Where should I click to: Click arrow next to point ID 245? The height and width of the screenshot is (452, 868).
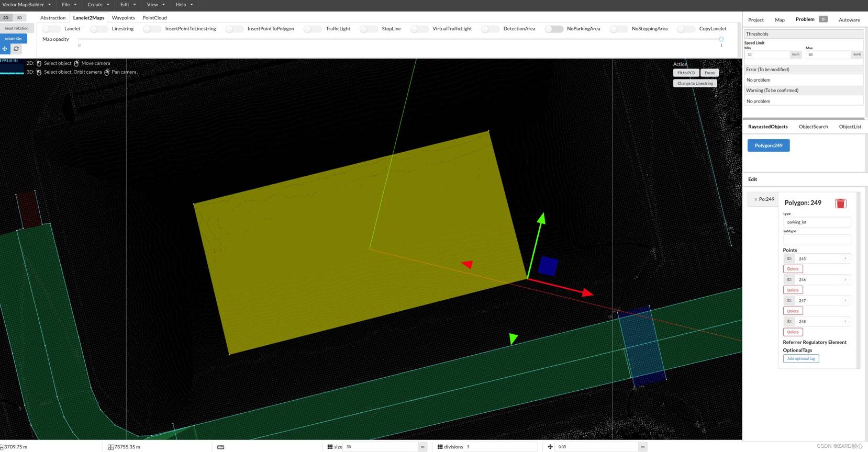pos(845,258)
